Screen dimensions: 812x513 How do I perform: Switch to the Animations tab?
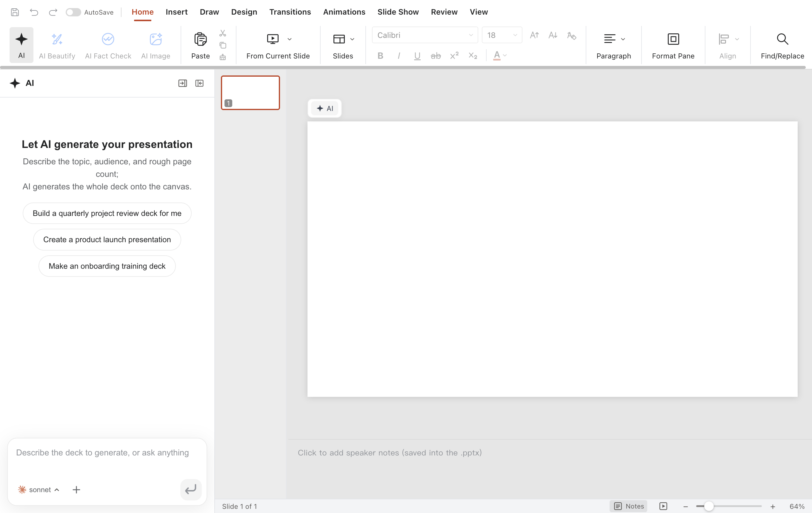click(344, 12)
